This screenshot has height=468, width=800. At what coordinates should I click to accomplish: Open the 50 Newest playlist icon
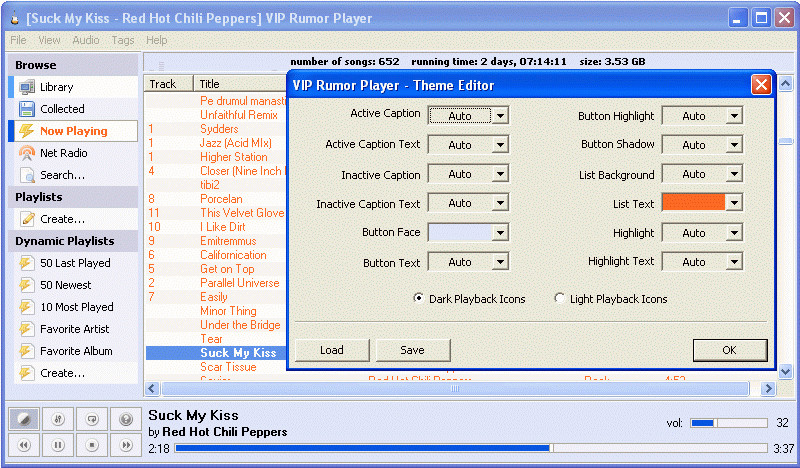27,285
